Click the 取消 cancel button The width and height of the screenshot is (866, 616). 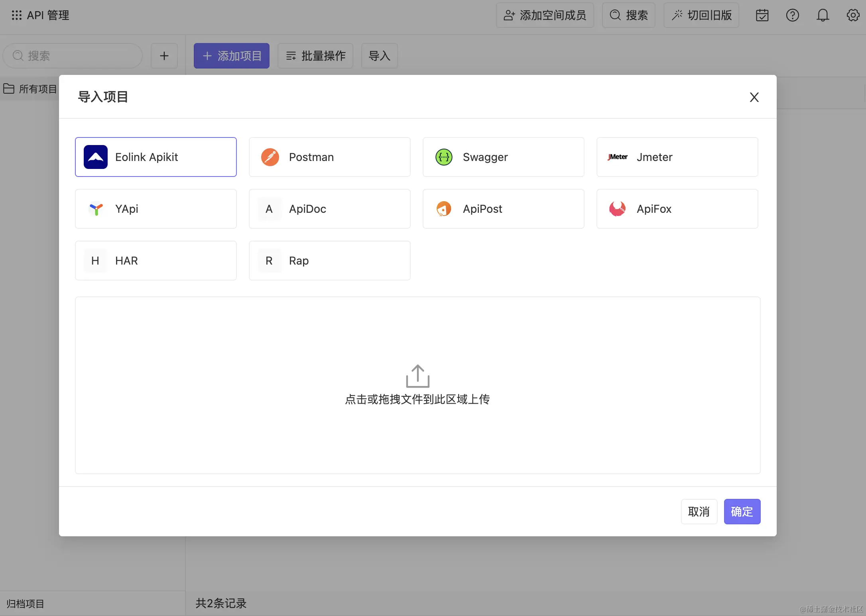tap(699, 512)
